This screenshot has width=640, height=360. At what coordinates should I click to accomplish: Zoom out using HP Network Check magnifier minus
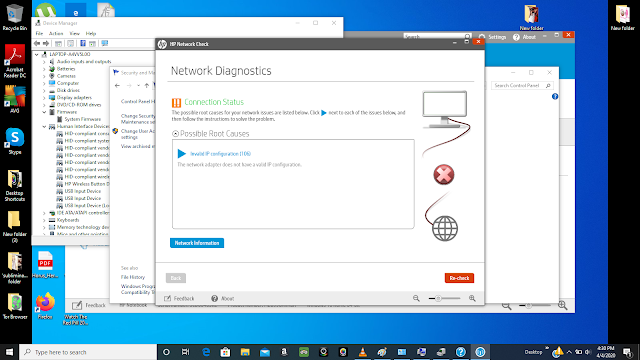[416, 298]
